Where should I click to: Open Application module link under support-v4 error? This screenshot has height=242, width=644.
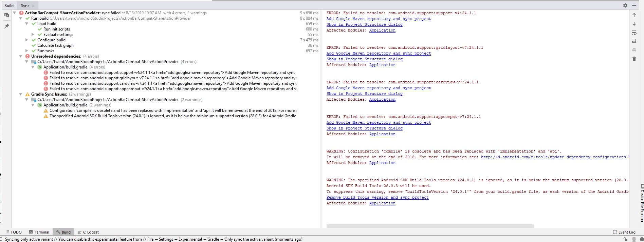coord(382,31)
